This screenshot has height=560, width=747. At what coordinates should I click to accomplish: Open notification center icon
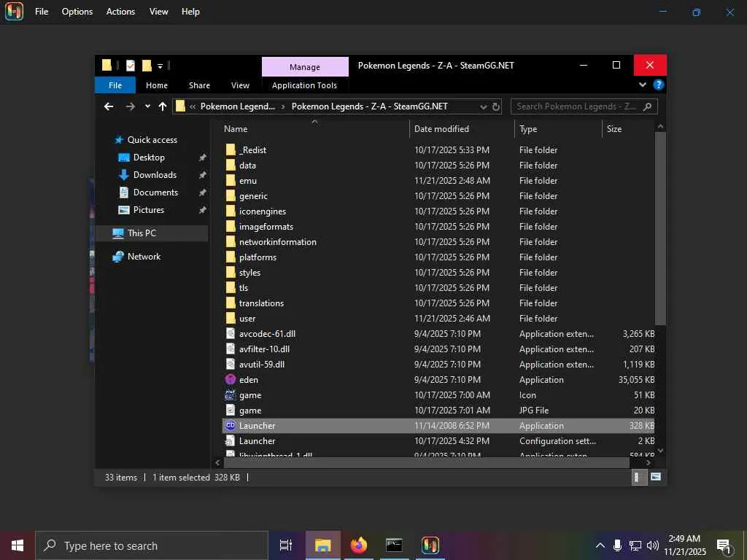724,545
